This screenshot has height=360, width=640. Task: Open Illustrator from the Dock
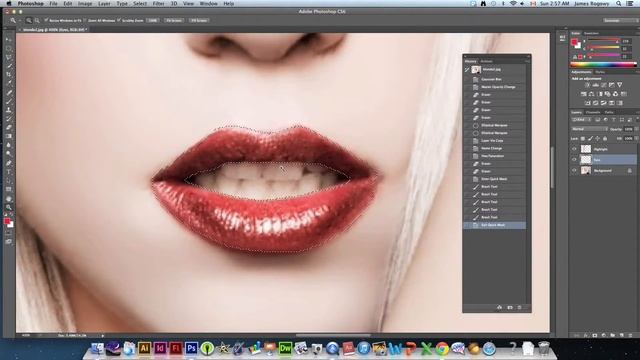144,348
